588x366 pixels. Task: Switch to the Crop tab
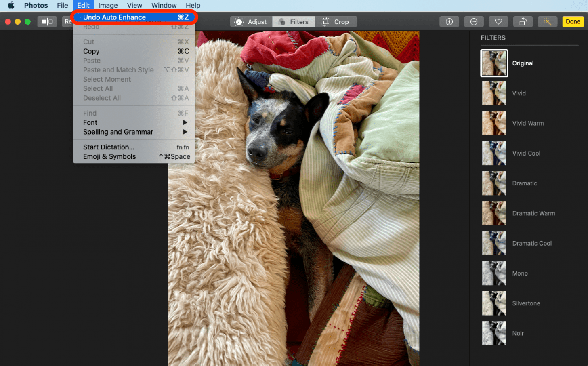pyautogui.click(x=335, y=22)
